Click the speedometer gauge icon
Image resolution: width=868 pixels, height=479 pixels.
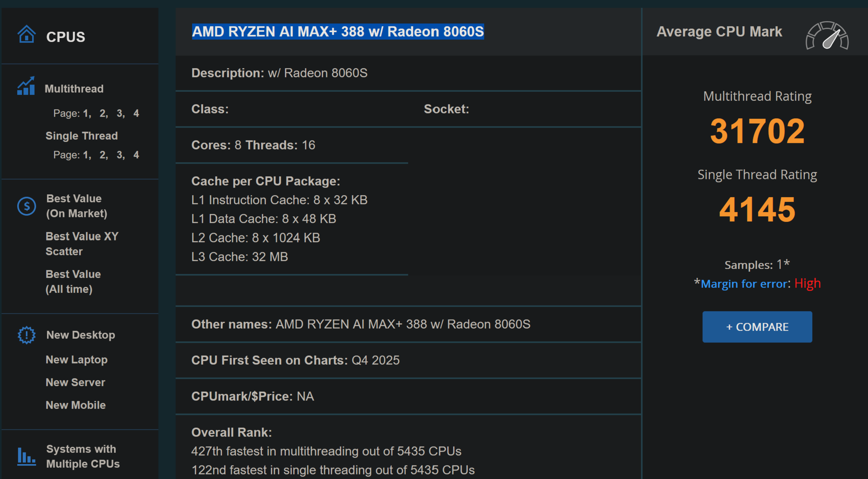click(x=827, y=36)
